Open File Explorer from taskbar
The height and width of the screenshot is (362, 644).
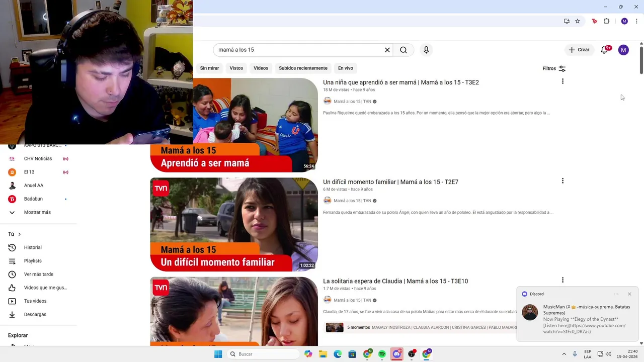point(323,354)
